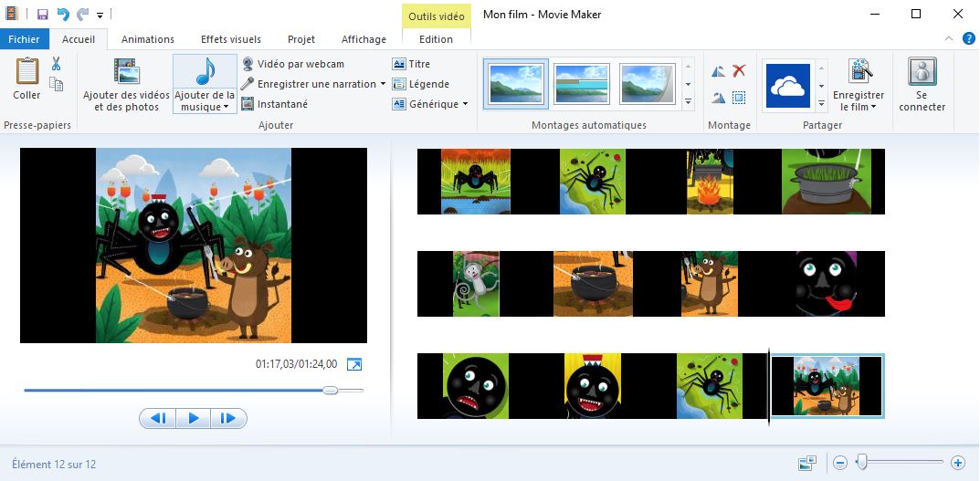Click the Ajouter de la musique note icon
The image size is (980, 481).
(205, 71)
